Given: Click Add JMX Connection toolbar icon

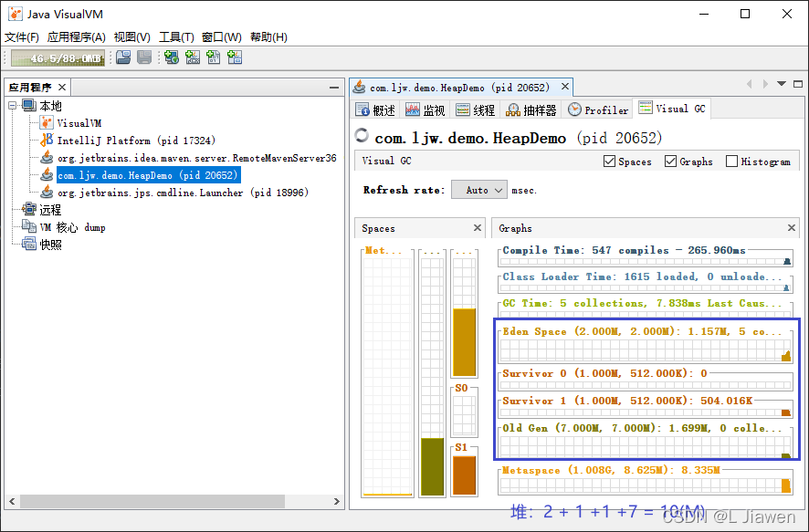Looking at the screenshot, I should click(x=193, y=57).
